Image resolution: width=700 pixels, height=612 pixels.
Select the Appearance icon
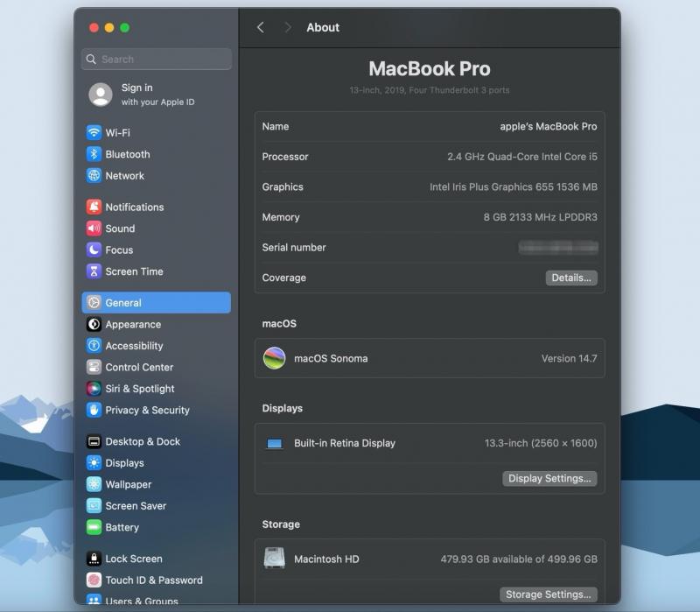94,324
